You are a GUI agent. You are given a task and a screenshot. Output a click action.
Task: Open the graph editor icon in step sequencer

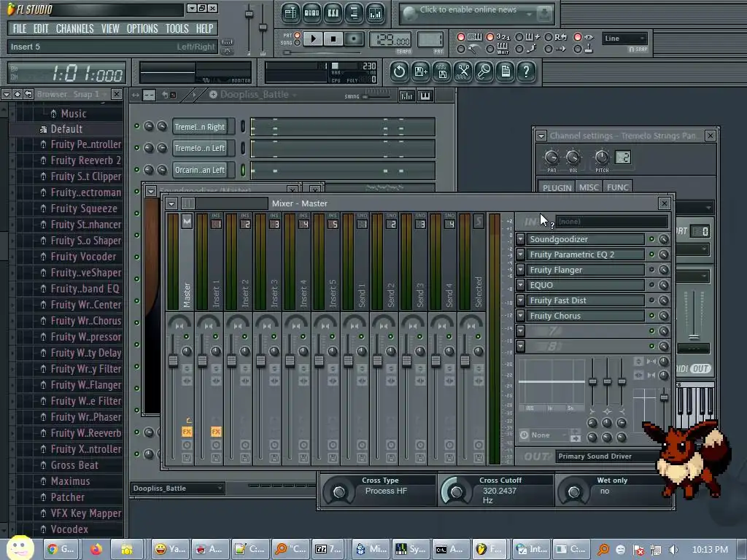(406, 96)
